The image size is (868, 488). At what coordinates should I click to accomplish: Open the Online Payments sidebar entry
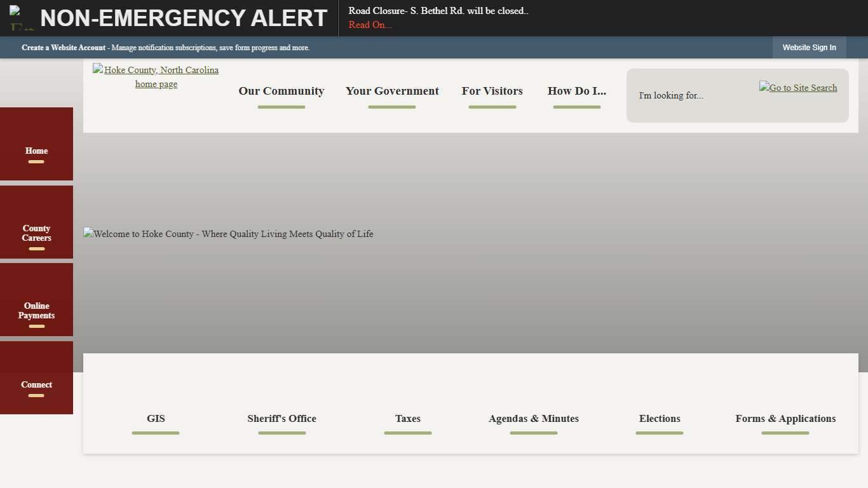(x=36, y=309)
